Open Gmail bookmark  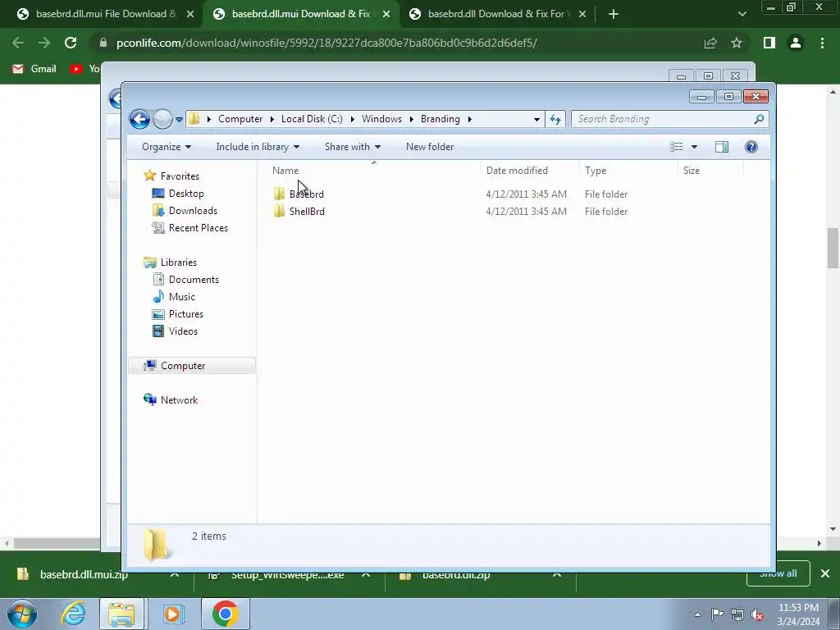point(34,69)
